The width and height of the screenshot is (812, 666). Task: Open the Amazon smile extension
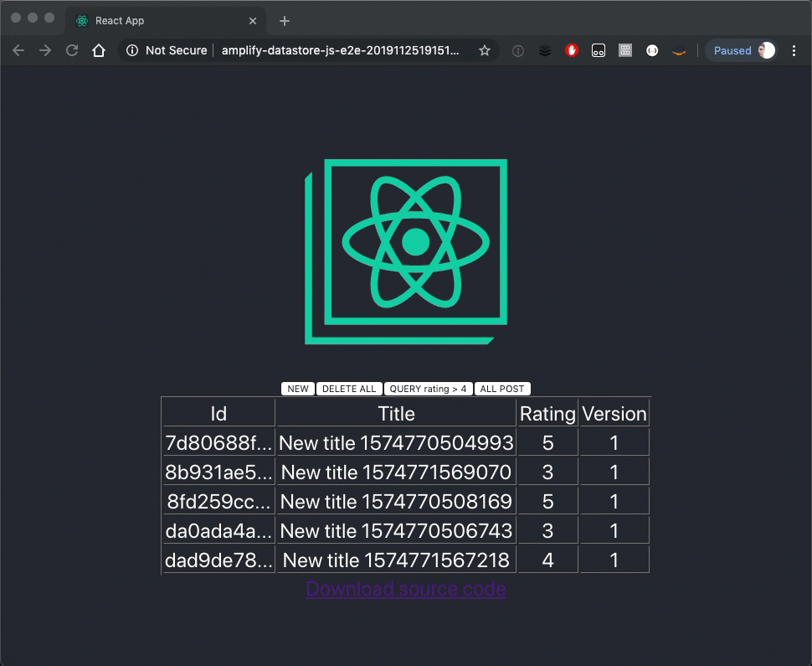point(679,51)
